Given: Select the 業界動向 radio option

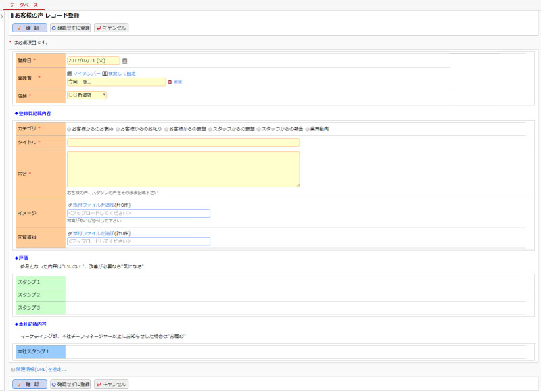Looking at the screenshot, I should pyautogui.click(x=308, y=128).
